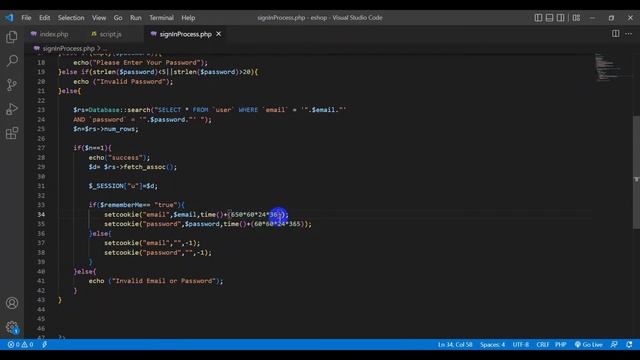Click line number 41 in gutter

click(x=41, y=281)
